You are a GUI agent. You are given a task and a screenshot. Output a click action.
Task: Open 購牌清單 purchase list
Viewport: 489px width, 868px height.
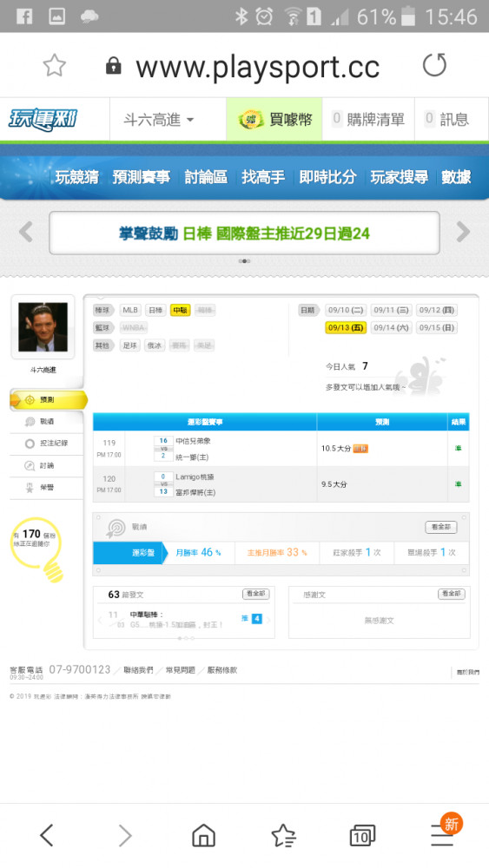coord(368,119)
